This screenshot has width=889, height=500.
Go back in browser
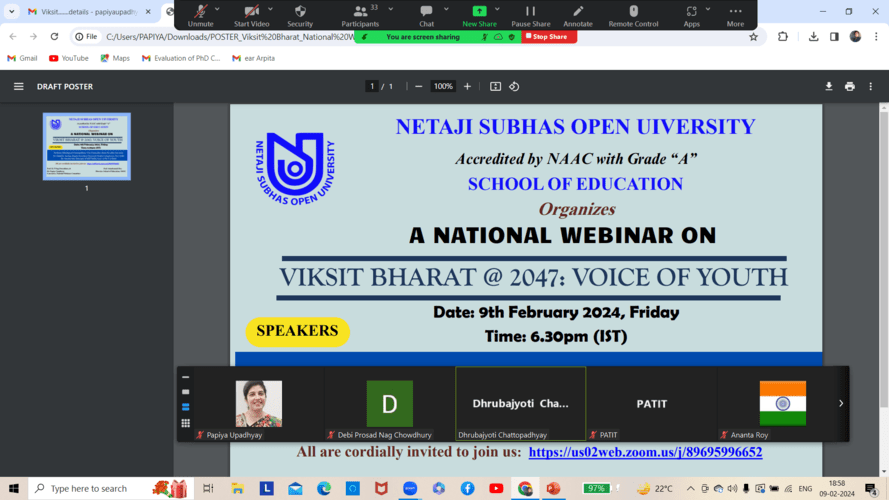(x=13, y=37)
